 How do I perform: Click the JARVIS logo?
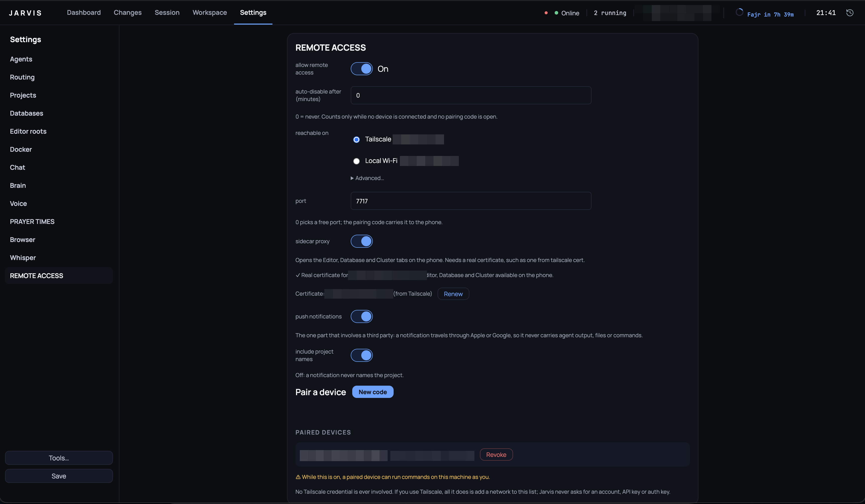pyautogui.click(x=25, y=13)
